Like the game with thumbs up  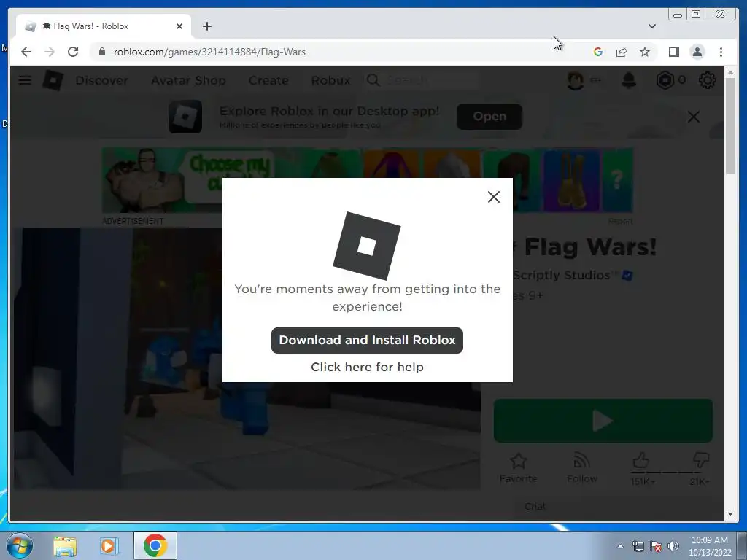click(641, 461)
